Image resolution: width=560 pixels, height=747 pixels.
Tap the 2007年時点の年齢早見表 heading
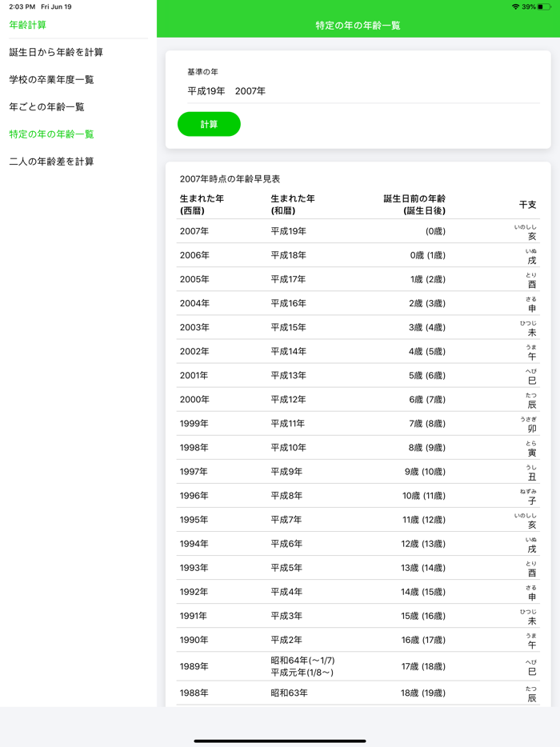[x=230, y=179]
